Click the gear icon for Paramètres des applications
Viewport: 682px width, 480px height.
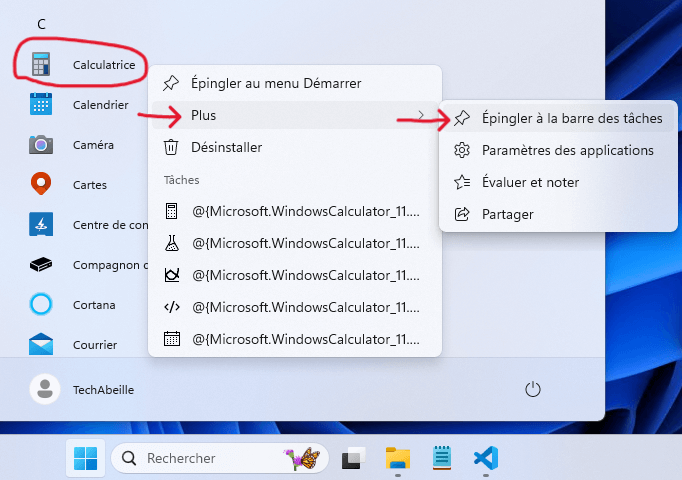(x=462, y=150)
